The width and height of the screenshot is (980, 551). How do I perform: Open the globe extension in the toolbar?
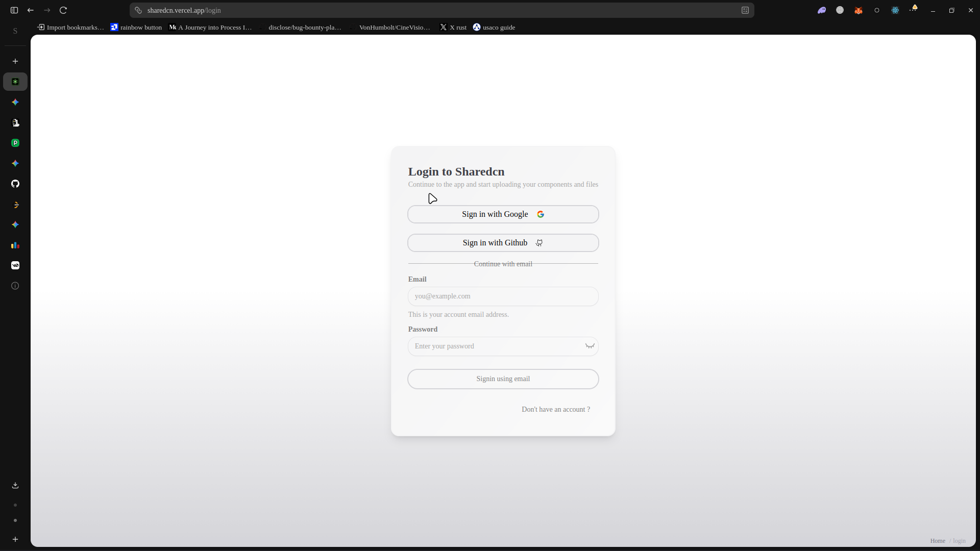tap(840, 10)
